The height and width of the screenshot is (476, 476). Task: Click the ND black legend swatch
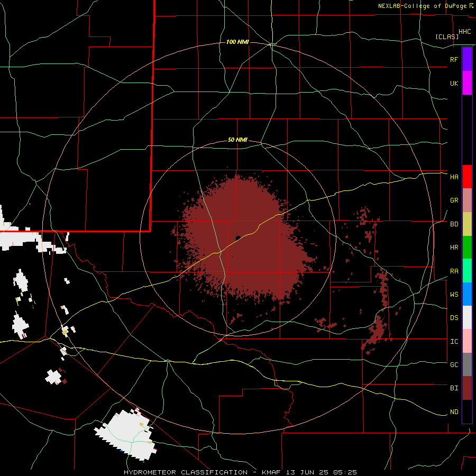point(467,411)
